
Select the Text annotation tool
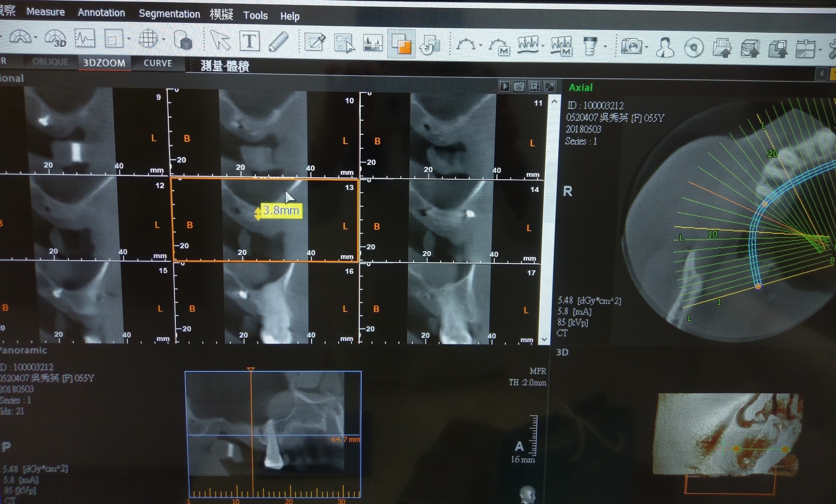[250, 41]
